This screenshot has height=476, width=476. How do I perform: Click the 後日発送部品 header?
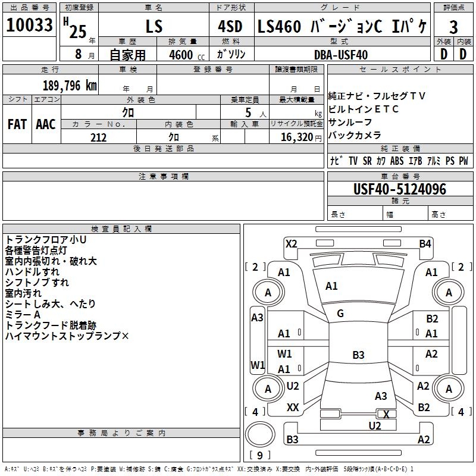click(x=163, y=148)
